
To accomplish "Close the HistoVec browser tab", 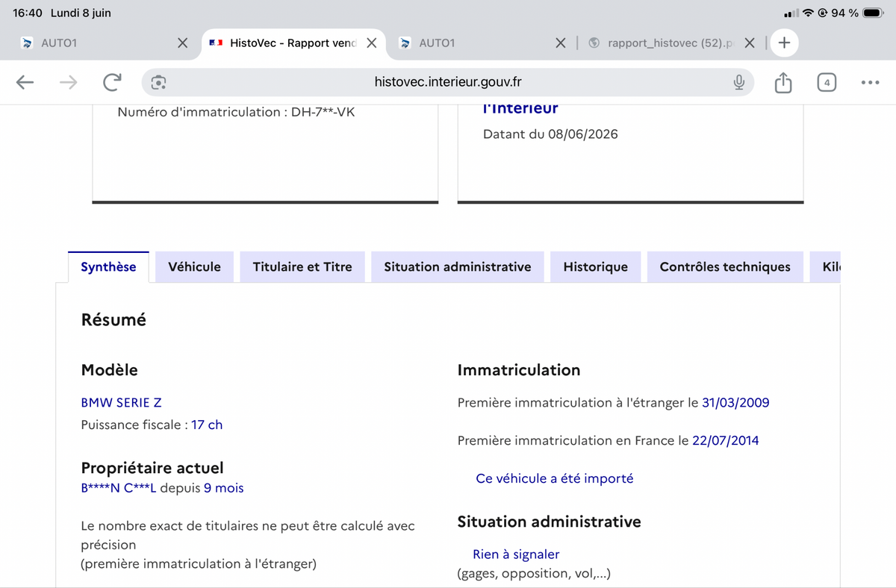I will coord(371,43).
